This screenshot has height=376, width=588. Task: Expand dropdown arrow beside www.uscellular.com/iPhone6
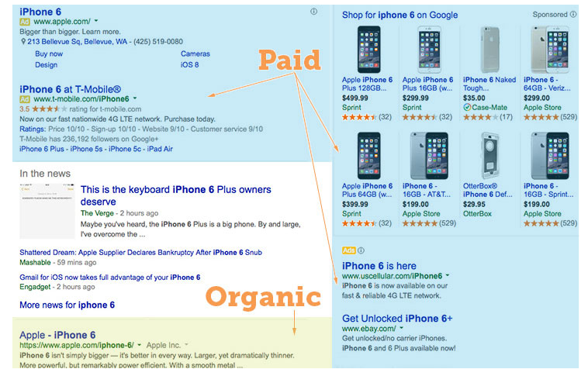click(x=448, y=275)
